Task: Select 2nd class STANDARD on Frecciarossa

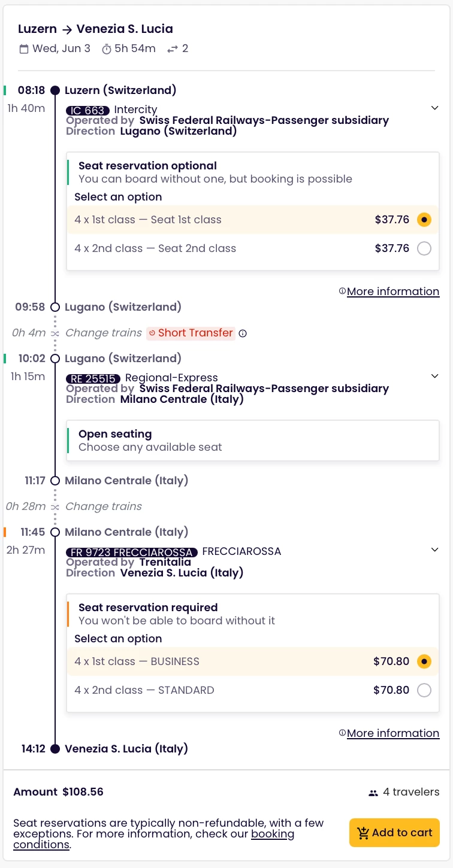Action: pos(424,690)
